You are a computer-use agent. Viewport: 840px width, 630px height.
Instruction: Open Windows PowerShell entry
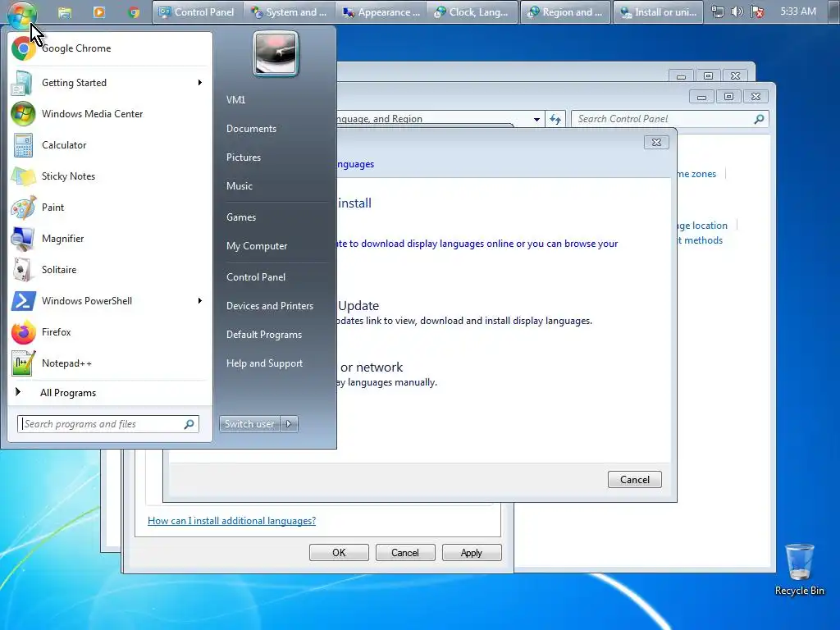pos(110,300)
